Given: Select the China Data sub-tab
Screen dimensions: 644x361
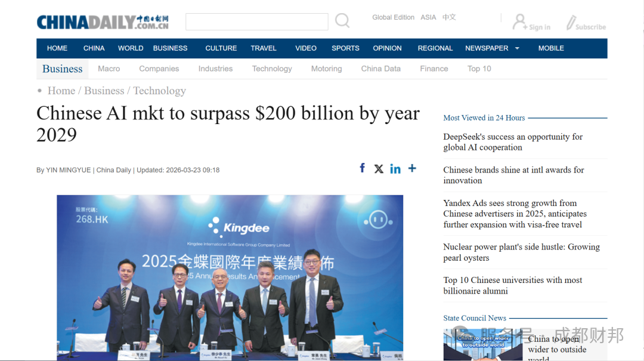Looking at the screenshot, I should 380,69.
